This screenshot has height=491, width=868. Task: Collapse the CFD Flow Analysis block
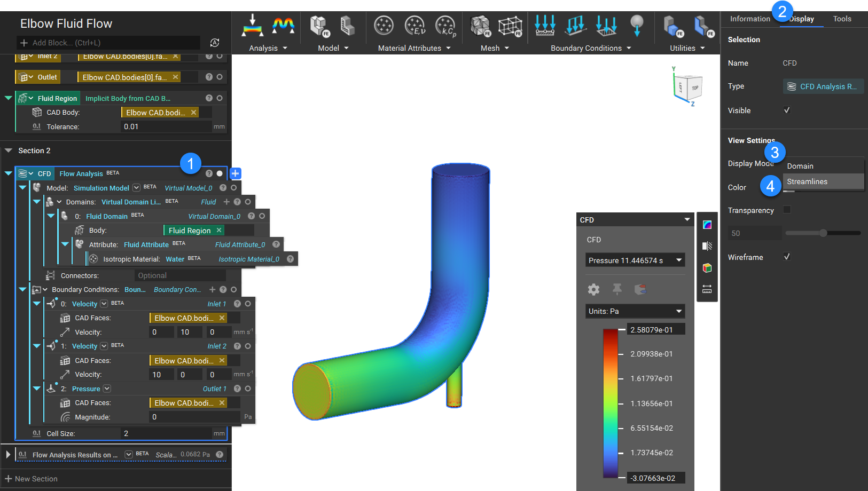[9, 173]
